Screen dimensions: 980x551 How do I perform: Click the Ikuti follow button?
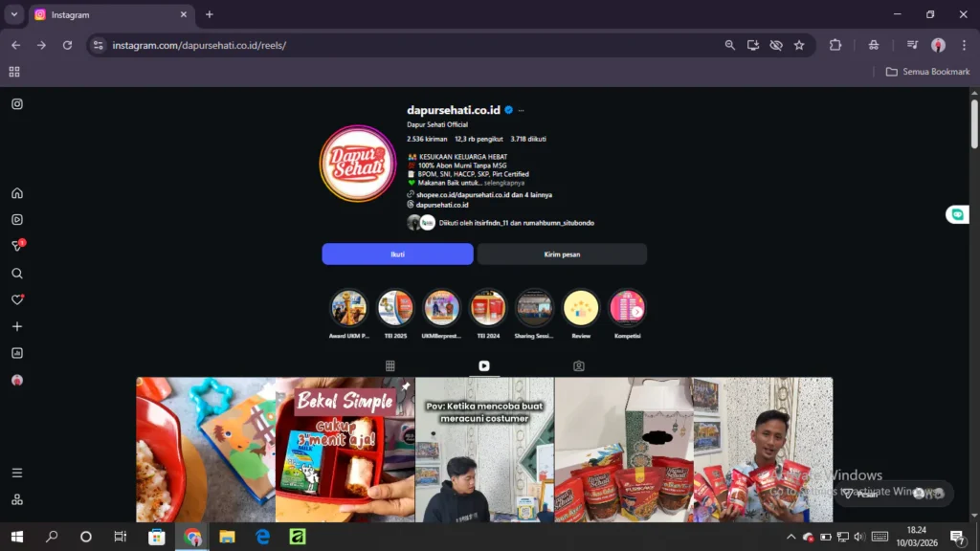[x=397, y=254]
